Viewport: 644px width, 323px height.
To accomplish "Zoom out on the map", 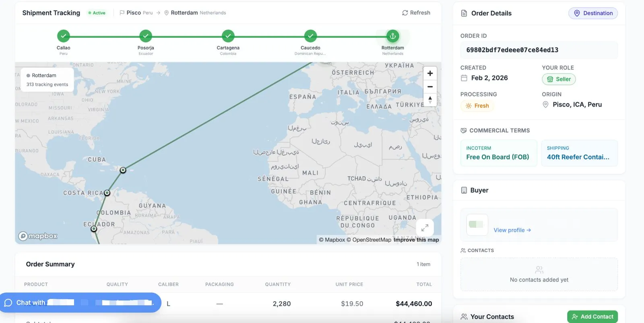I will [430, 86].
